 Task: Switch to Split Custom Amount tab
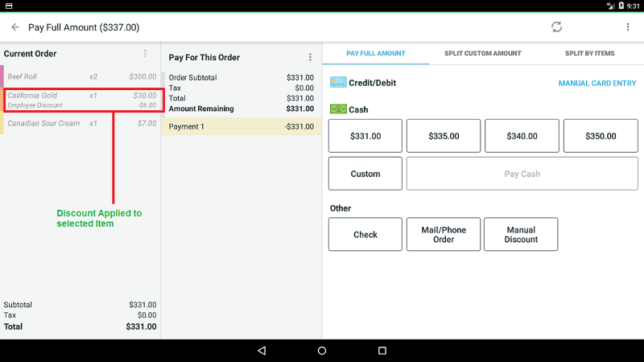point(482,53)
